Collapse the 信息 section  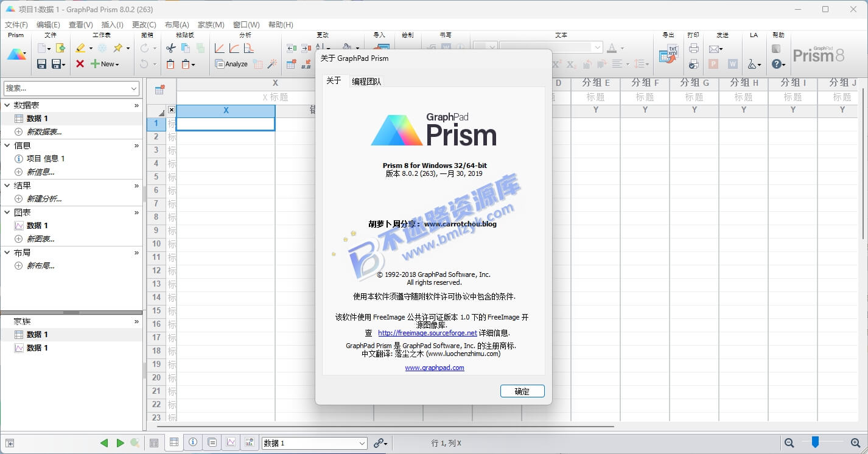pyautogui.click(x=7, y=145)
